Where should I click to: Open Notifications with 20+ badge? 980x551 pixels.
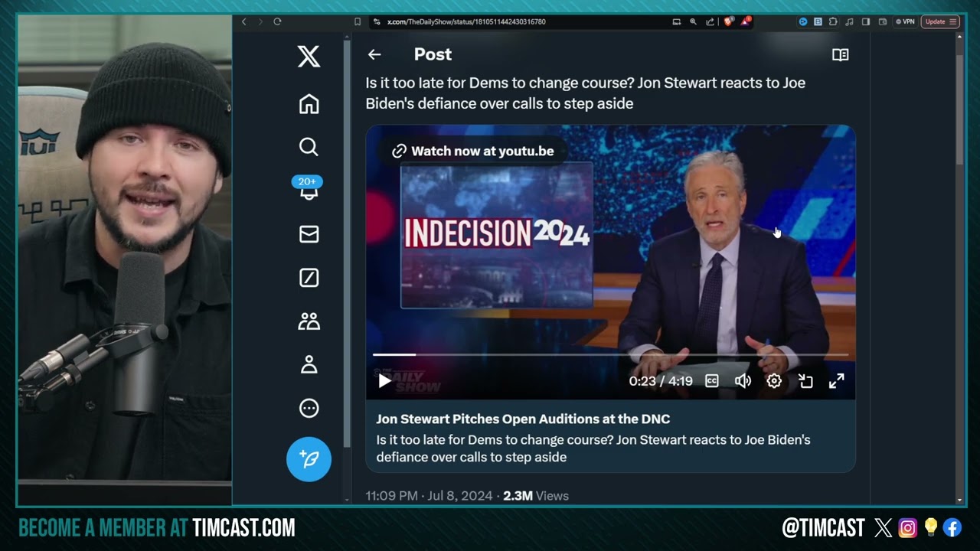coord(308,188)
